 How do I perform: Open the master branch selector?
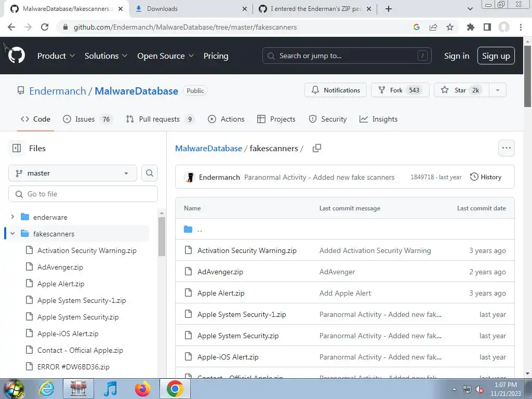[x=73, y=173]
